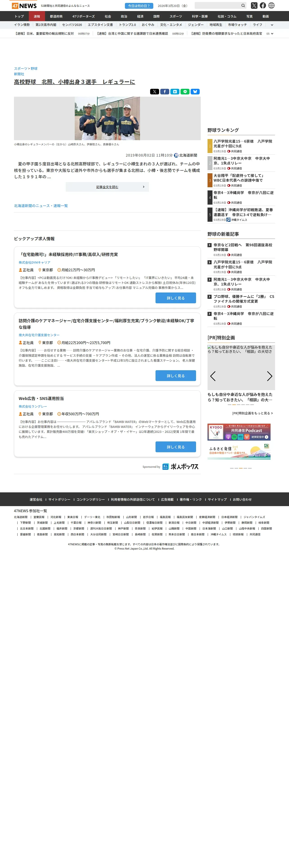Share article on X

coord(154,92)
